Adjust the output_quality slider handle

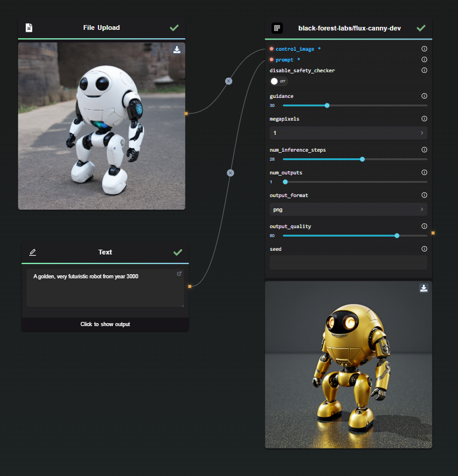(396, 236)
